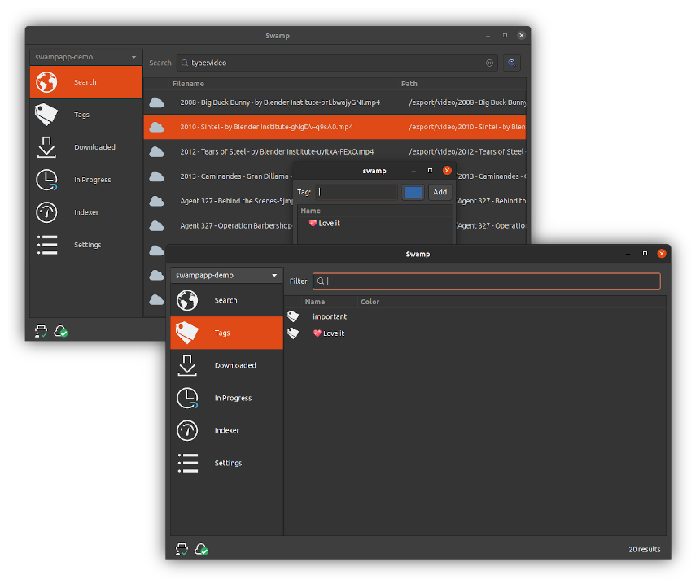The image size is (700, 588).
Task: Click tag icon beside Love it in Tags list
Action: pos(293,333)
